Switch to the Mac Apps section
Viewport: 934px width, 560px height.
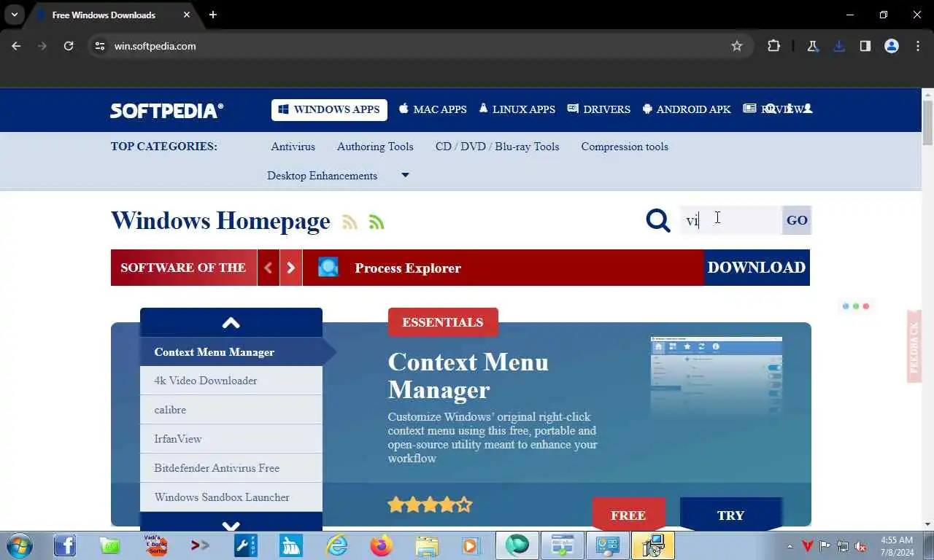pos(433,109)
